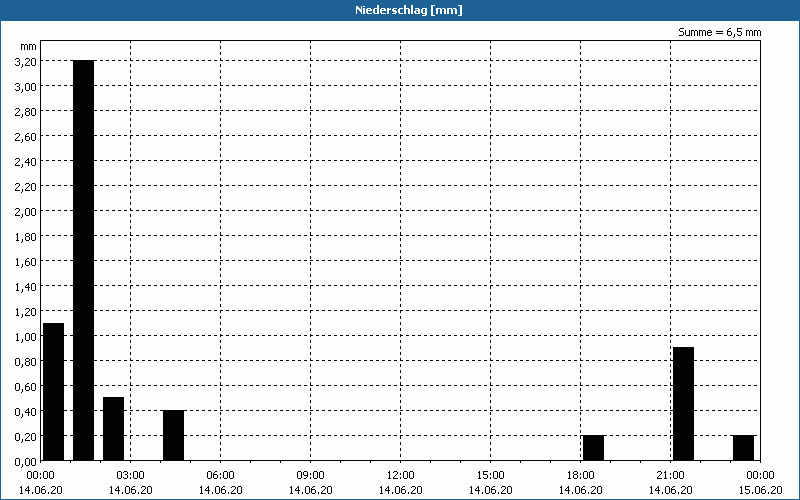
Task: Click the 'mm' unit label on y-axis
Action: coord(28,47)
